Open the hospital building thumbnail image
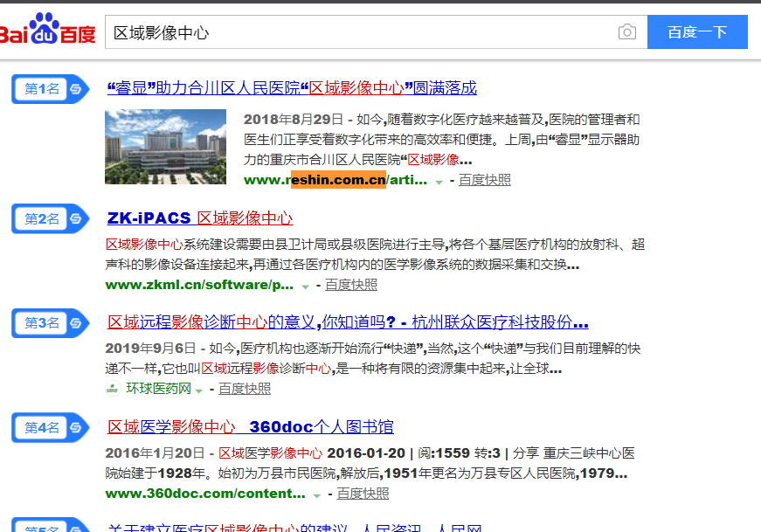The height and width of the screenshot is (532, 761). point(165,147)
